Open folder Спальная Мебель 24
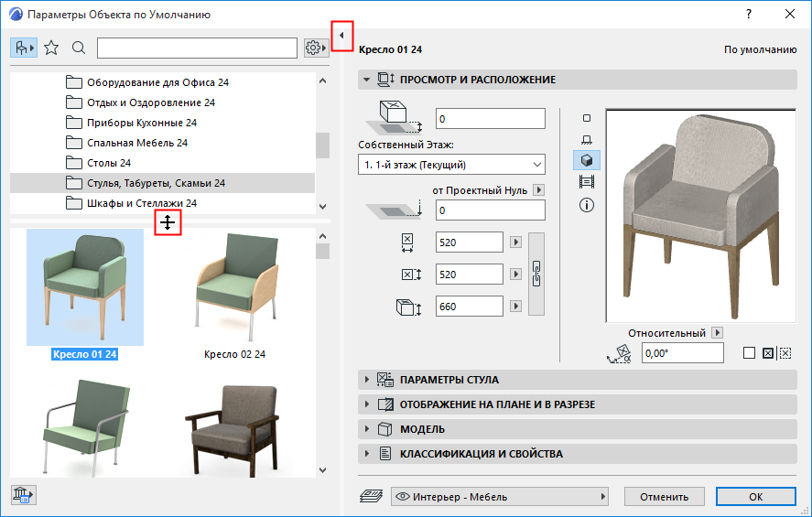This screenshot has width=812, height=517. (x=162, y=143)
